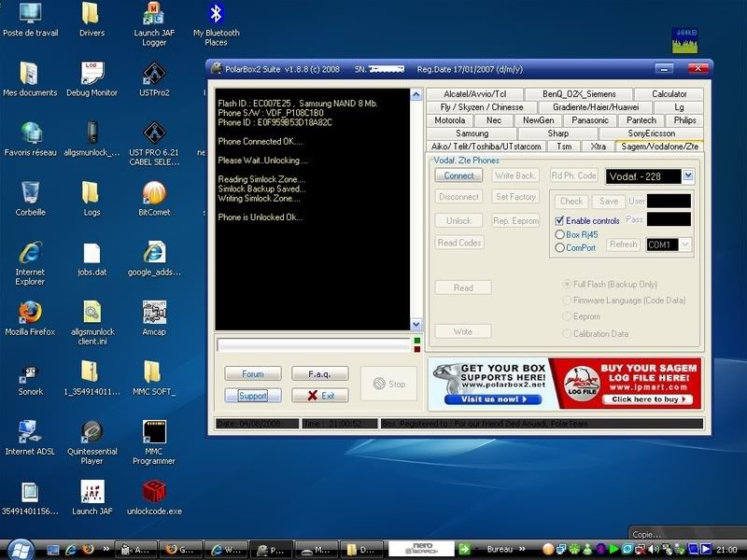The height and width of the screenshot is (560, 747).
Task: Switch to the BenQ_O2X_Siemens tab
Action: point(579,94)
